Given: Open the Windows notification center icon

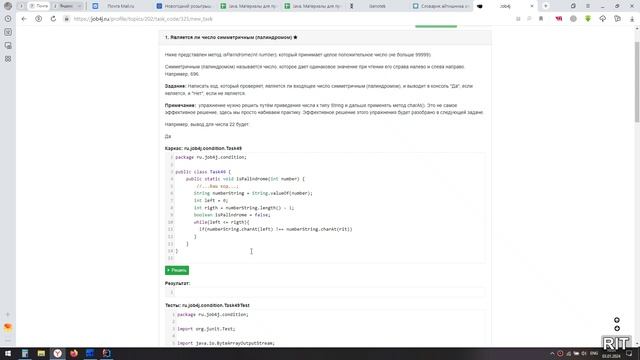Looking at the screenshot, I should click(629, 353).
